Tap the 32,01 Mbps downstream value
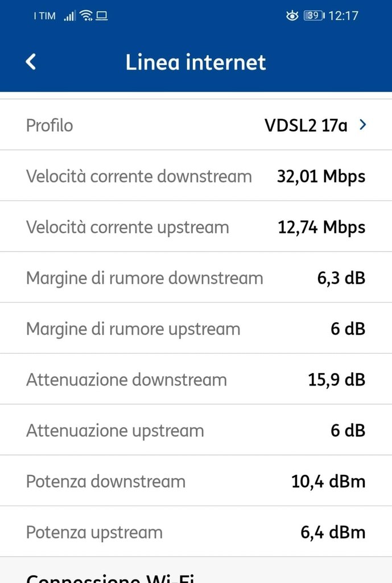Screen dimensions: 392x583 coord(321,176)
